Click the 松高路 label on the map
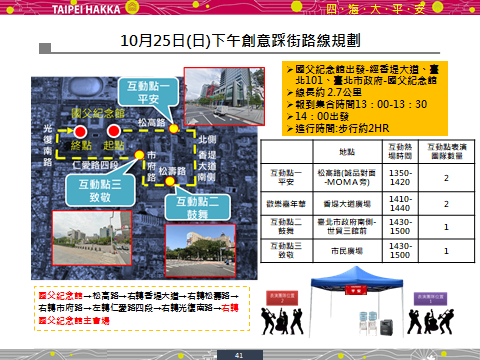 pos(152,123)
